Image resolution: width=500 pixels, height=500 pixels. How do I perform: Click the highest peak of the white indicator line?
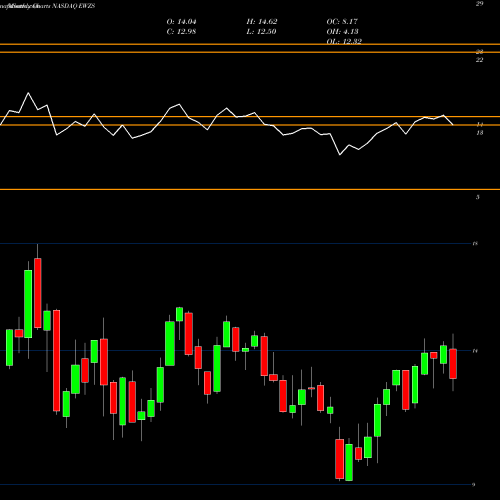pos(28,93)
